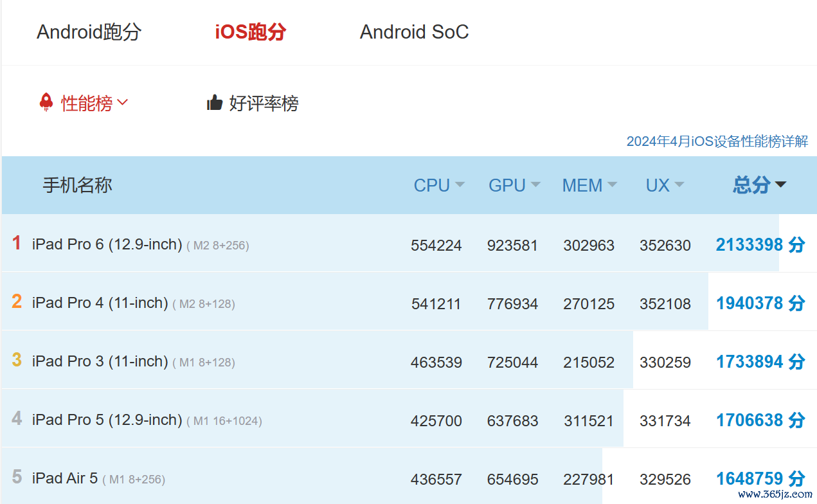This screenshot has height=504, width=817.
Task: Select the iOS跑分 tab
Action: tap(250, 32)
